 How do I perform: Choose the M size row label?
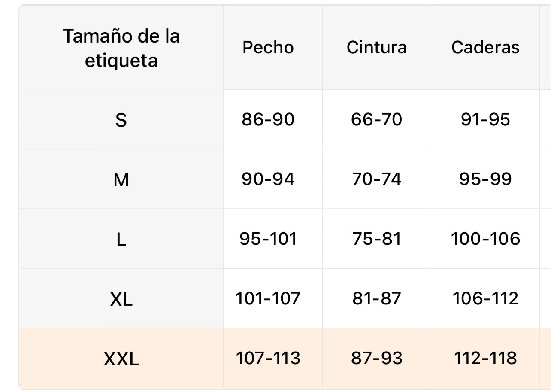tap(121, 179)
